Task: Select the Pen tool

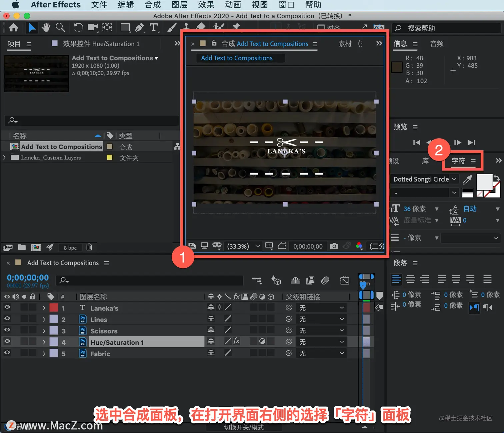Action: pyautogui.click(x=139, y=28)
